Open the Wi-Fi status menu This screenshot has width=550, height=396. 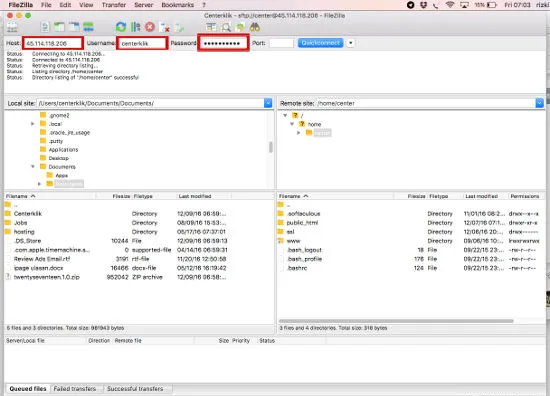(x=450, y=5)
